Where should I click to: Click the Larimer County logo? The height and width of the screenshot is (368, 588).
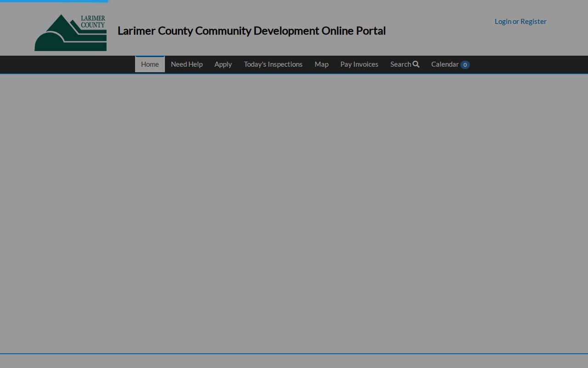(71, 32)
